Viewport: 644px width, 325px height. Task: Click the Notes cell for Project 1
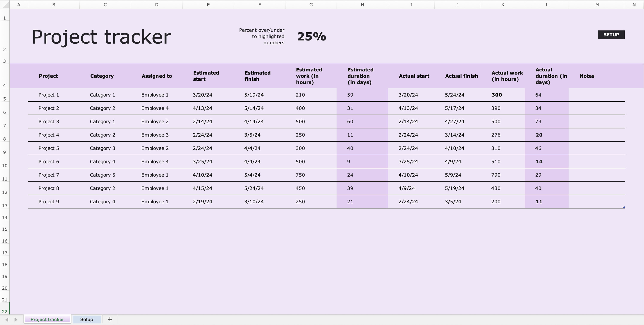597,95
